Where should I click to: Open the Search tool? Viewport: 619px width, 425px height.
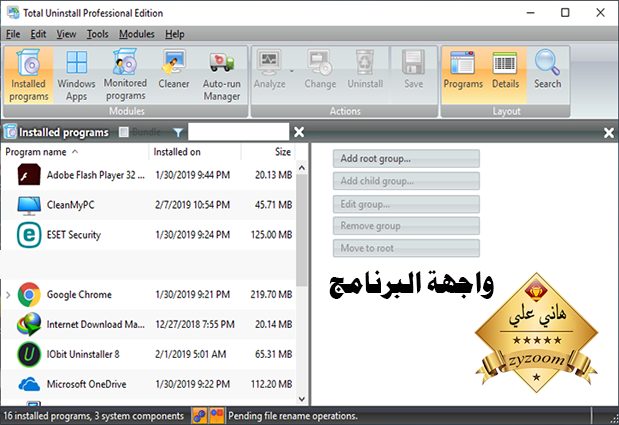click(548, 70)
